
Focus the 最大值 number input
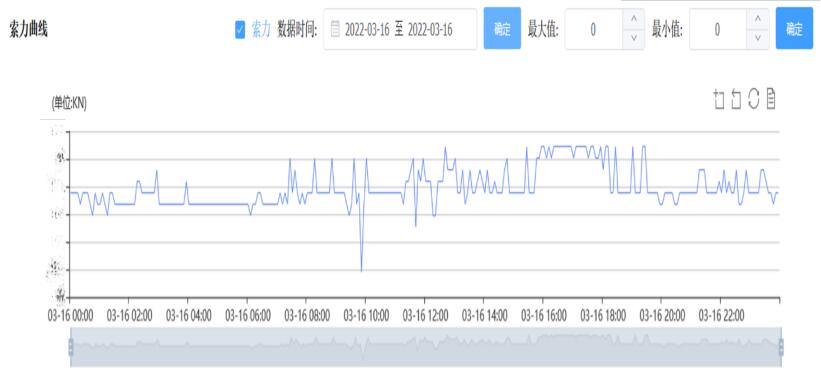(x=594, y=29)
